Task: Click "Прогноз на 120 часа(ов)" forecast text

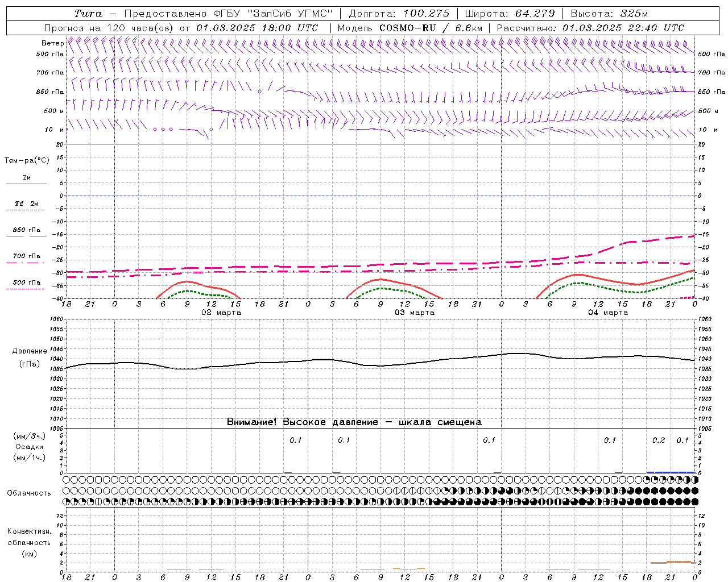Action: tap(109, 28)
